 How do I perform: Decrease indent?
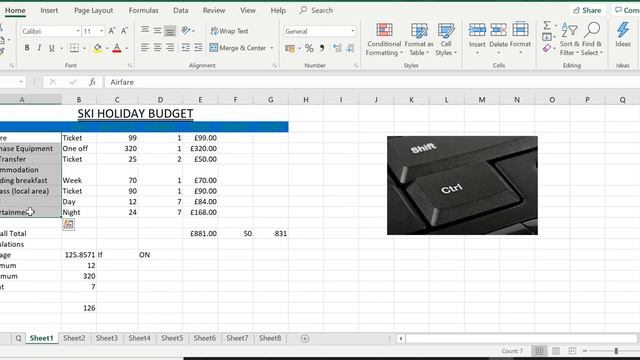[x=186, y=48]
